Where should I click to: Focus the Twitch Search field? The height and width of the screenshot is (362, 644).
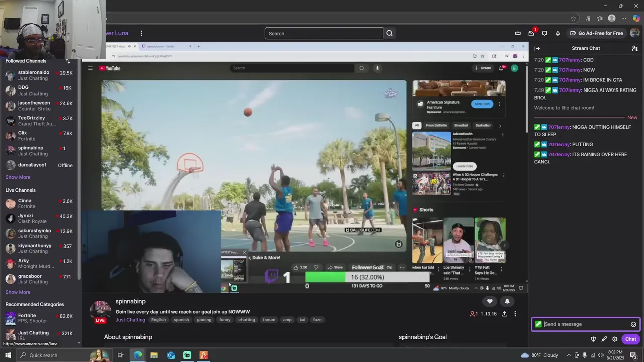click(324, 33)
